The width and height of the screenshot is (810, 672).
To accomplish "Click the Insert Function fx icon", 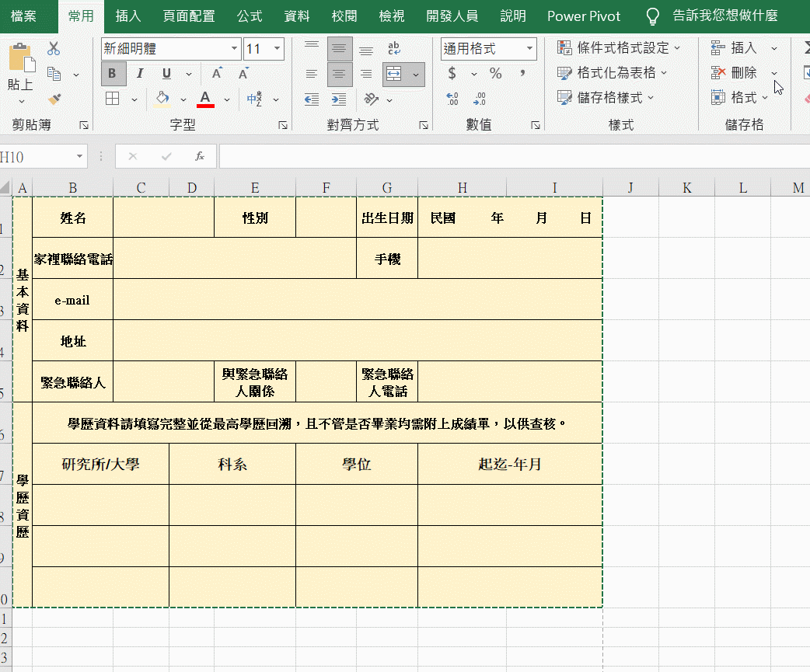I will click(x=200, y=156).
